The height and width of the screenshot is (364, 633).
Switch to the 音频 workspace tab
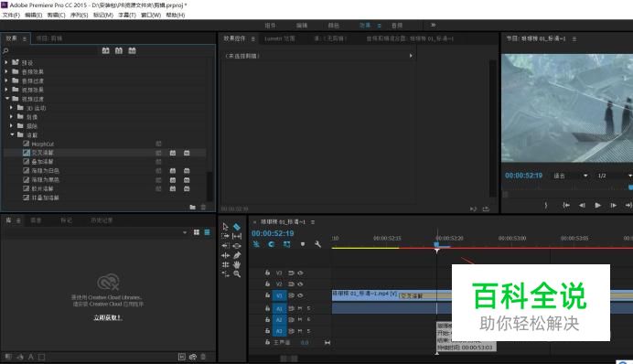click(397, 26)
